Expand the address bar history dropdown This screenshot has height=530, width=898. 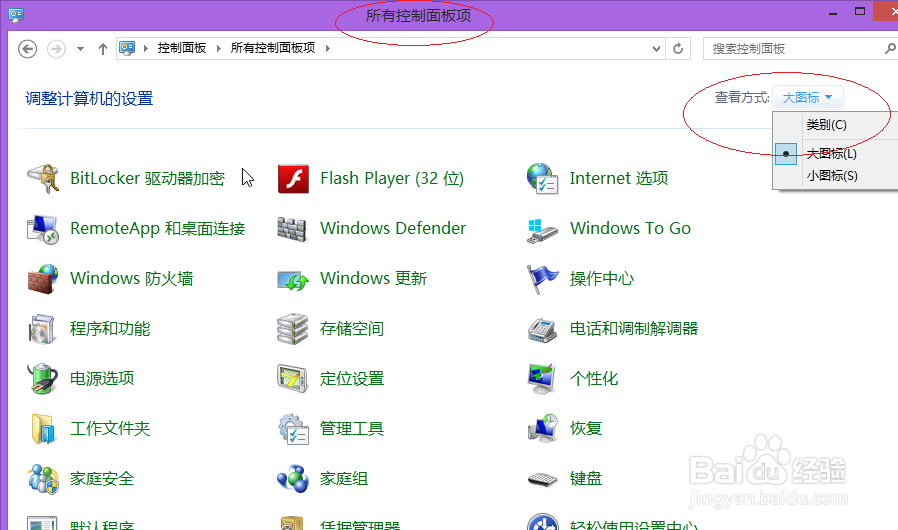(656, 49)
